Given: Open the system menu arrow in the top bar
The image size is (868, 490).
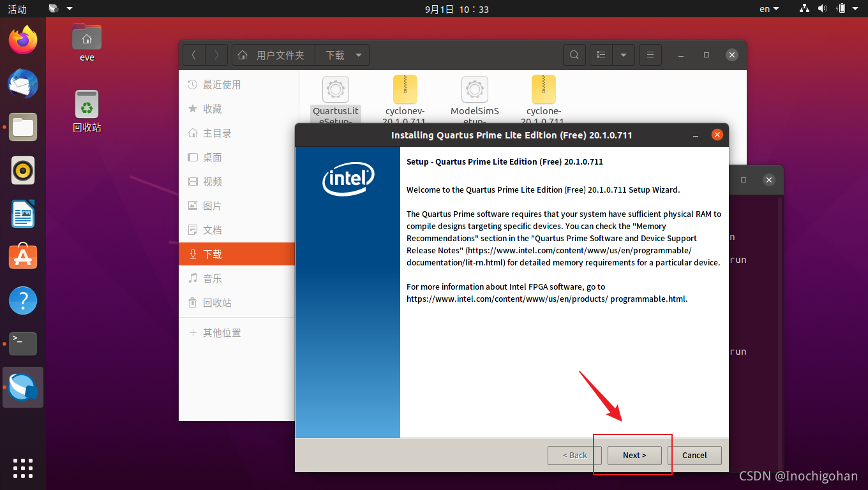Looking at the screenshot, I should (x=857, y=9).
